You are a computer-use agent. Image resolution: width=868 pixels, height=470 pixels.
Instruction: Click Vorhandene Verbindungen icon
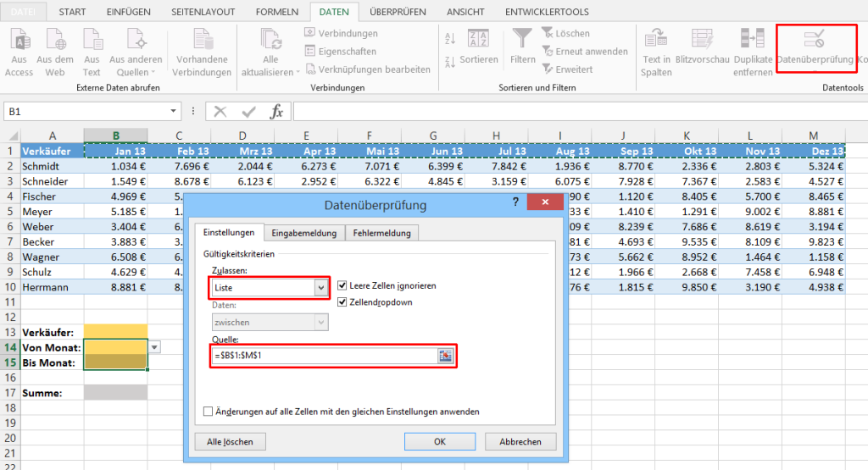[202, 40]
